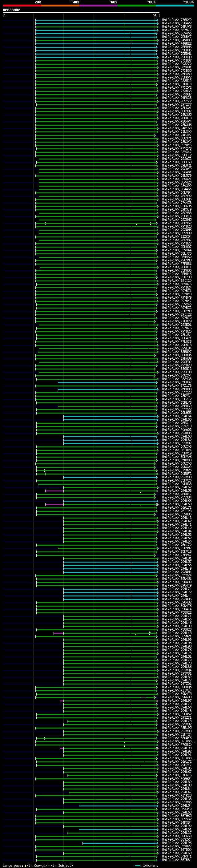Screen dimensions: 197x868
Task: Open hit UniRef100_Q76KV9
Action: point(176,20)
